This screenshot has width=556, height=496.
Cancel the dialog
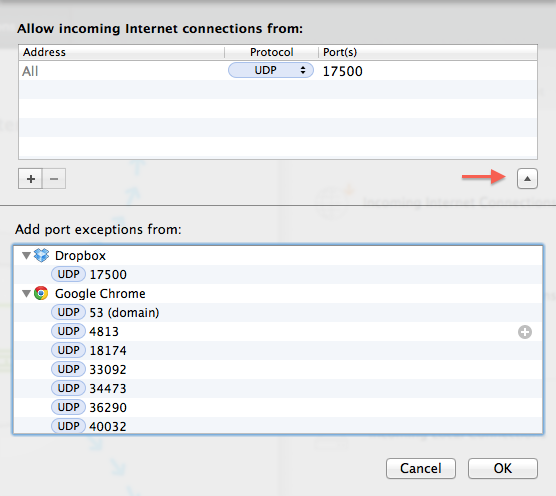[421, 468]
